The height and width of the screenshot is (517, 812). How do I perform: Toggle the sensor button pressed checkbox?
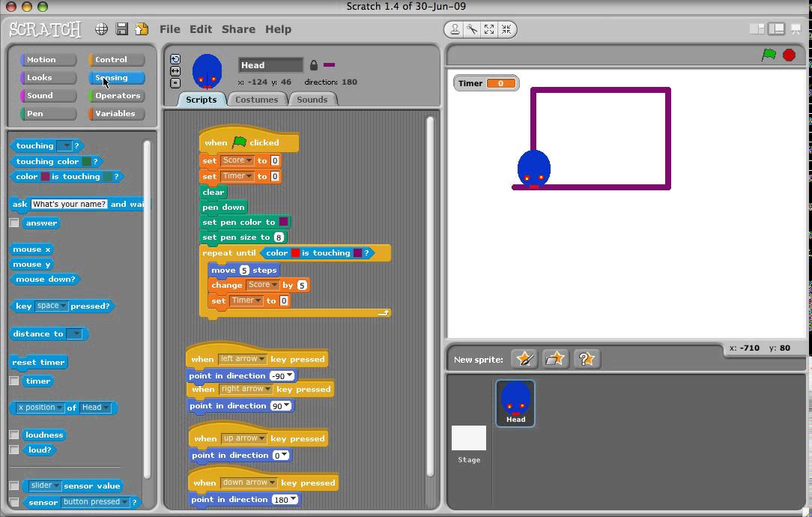click(14, 502)
